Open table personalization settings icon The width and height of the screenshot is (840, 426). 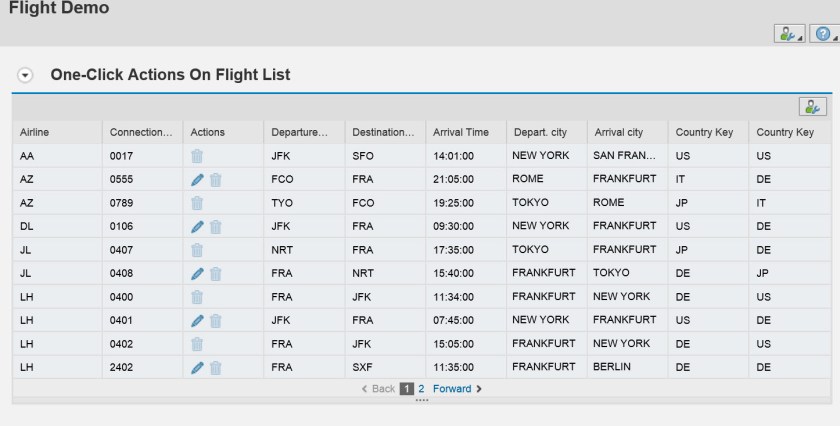pos(812,106)
